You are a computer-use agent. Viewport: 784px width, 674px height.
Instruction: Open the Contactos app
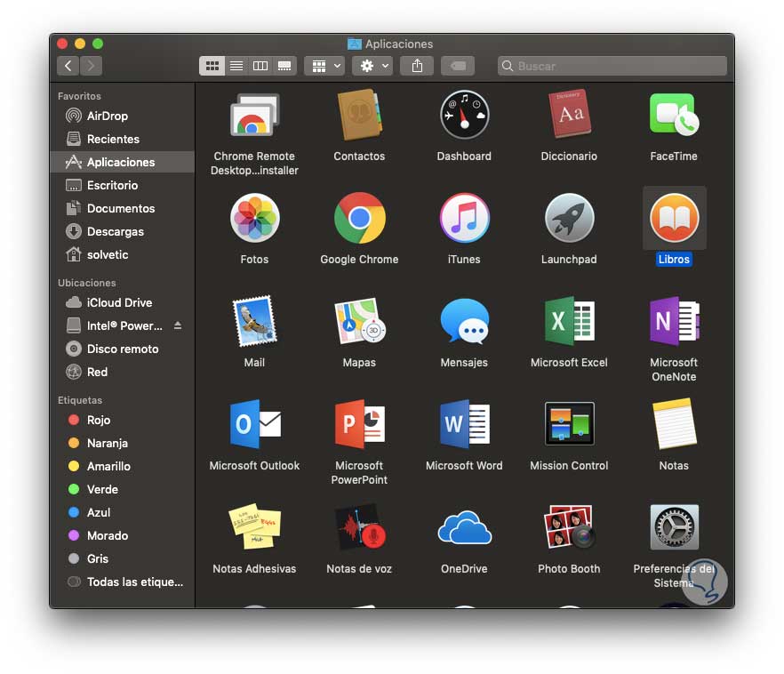click(359, 115)
